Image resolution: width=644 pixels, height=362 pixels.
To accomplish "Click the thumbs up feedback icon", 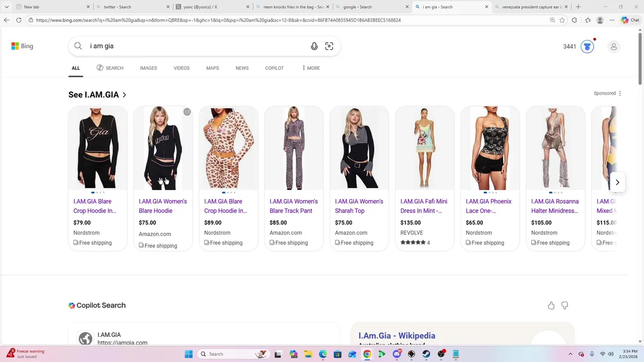I will 551,305.
